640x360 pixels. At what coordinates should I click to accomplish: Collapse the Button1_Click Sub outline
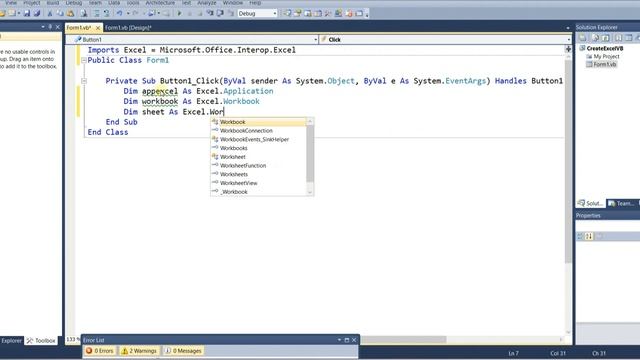pos(84,81)
